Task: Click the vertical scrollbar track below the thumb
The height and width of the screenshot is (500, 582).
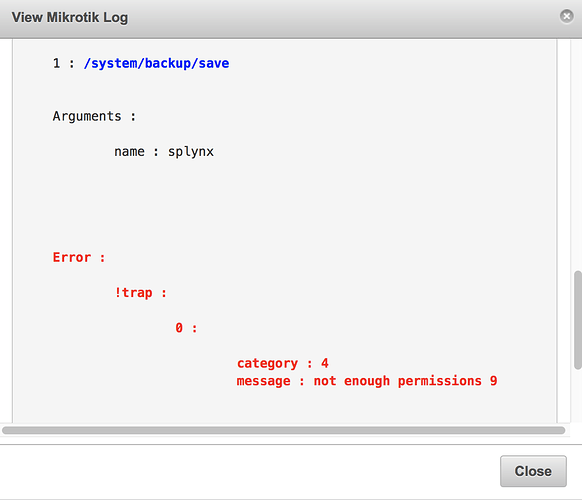Action: (578, 396)
